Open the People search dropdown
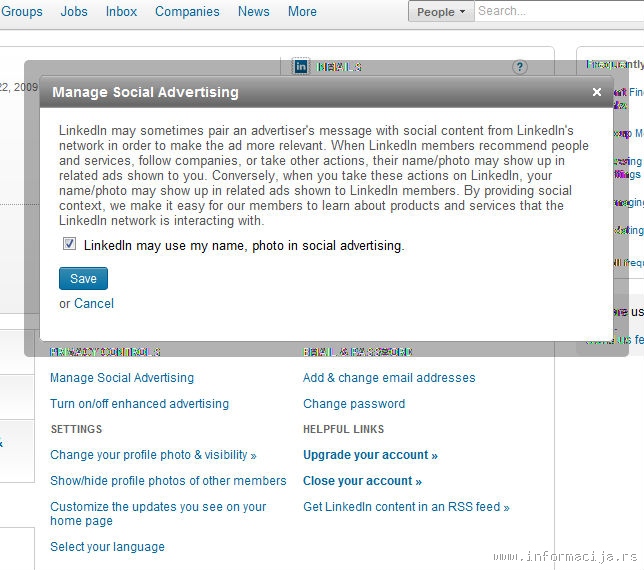Screen dimensions: 644x570 (441, 11)
